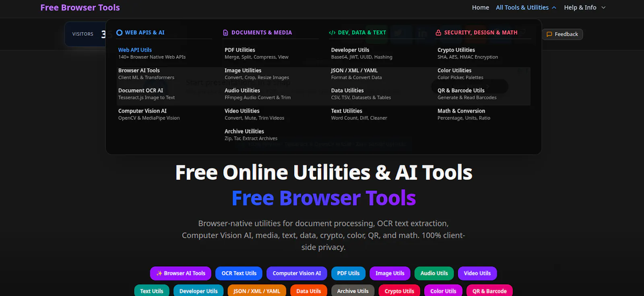644x296 pixels.
Task: Open Audio Utilities menu entry
Action: (x=258, y=94)
